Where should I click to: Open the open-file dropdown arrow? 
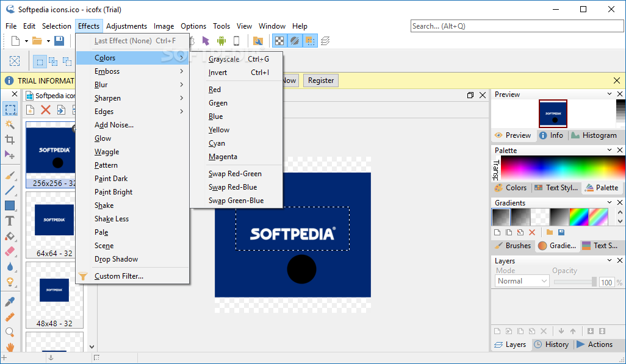pyautogui.click(x=48, y=41)
